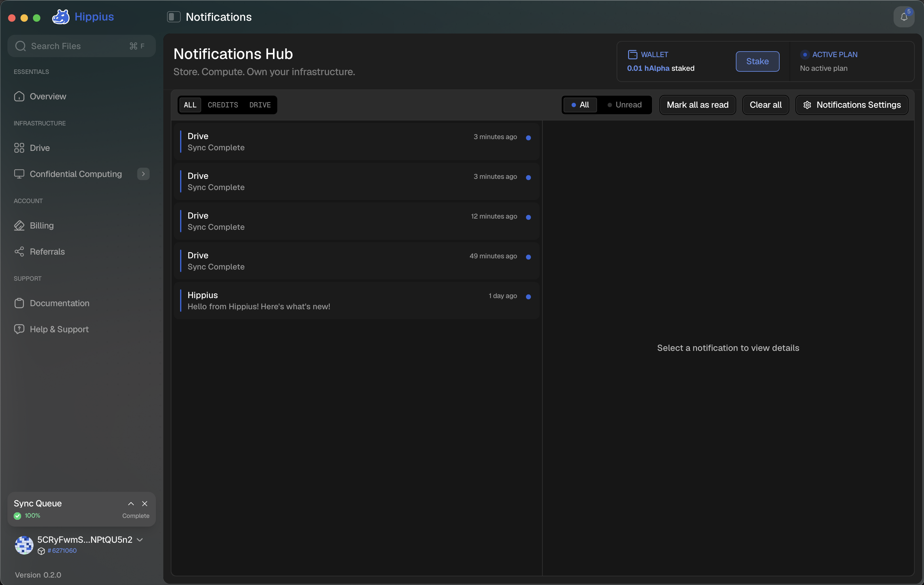924x585 pixels.
Task: Select the ALL category tab
Action: tap(190, 105)
